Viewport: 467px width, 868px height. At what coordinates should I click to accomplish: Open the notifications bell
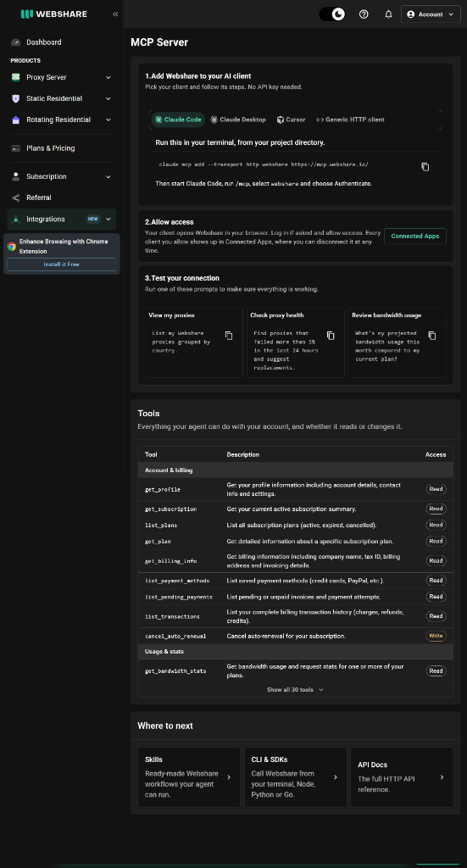pyautogui.click(x=388, y=14)
